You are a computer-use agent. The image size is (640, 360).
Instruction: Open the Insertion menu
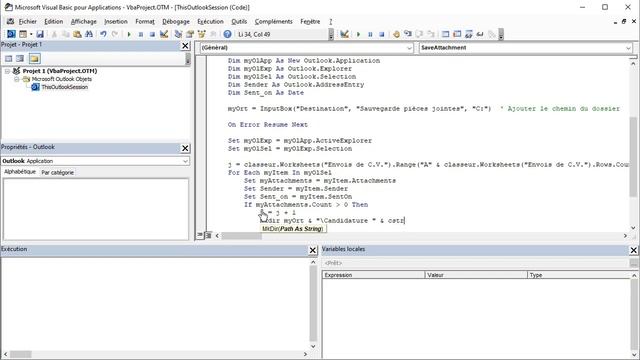click(116, 22)
